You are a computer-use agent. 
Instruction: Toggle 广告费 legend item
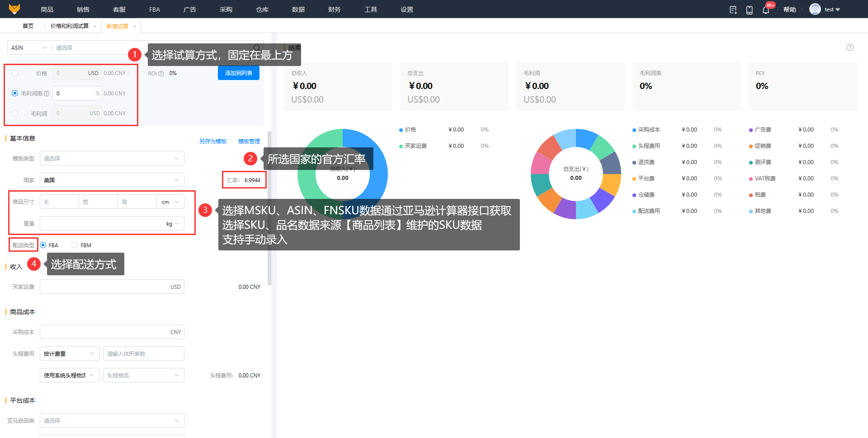[760, 130]
